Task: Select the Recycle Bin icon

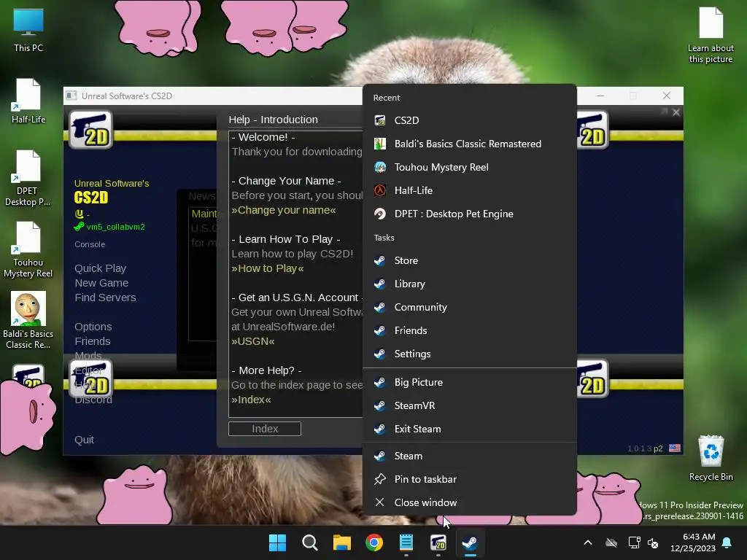Action: coord(711,458)
